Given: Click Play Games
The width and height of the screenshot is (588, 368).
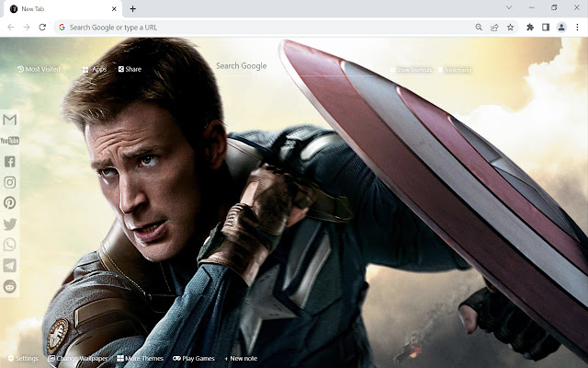Looking at the screenshot, I should pyautogui.click(x=194, y=358).
